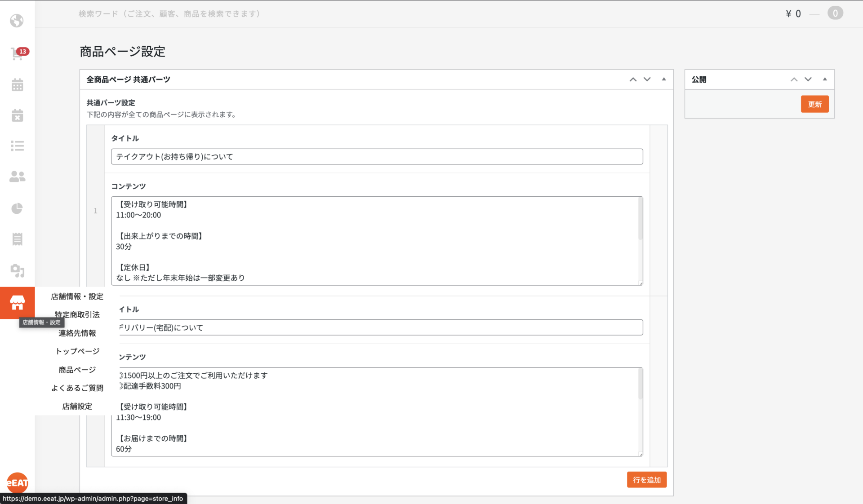Move 共通パーツ panel down with chevron
The width and height of the screenshot is (863, 504).
coord(647,80)
